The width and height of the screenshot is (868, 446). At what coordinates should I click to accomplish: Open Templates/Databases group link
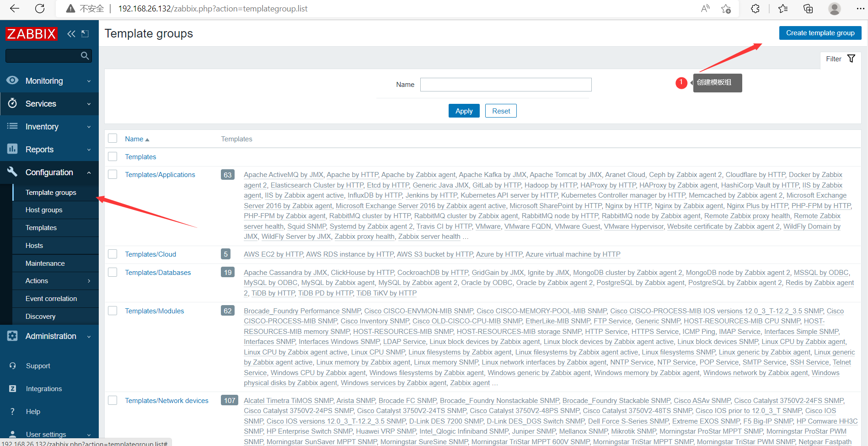tap(158, 273)
